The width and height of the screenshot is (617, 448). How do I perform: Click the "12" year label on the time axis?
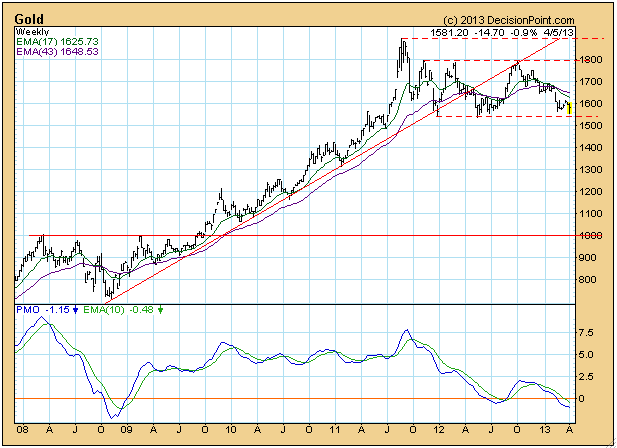tap(439, 429)
